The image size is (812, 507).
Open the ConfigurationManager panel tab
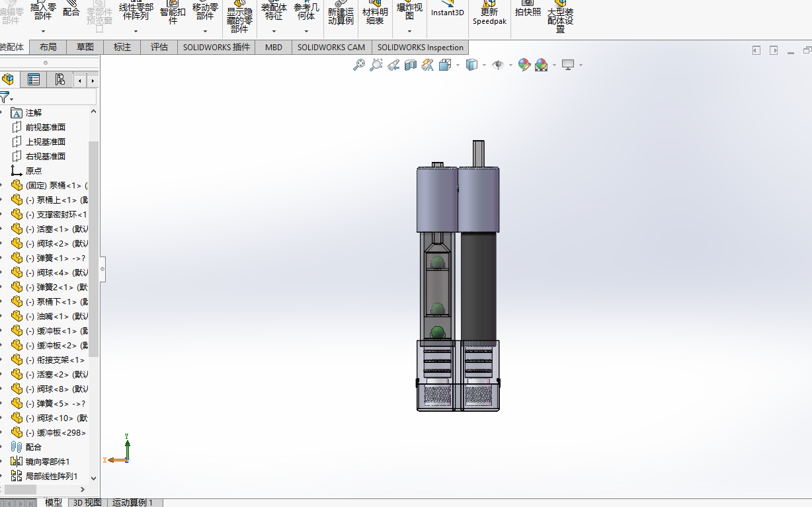[60, 80]
